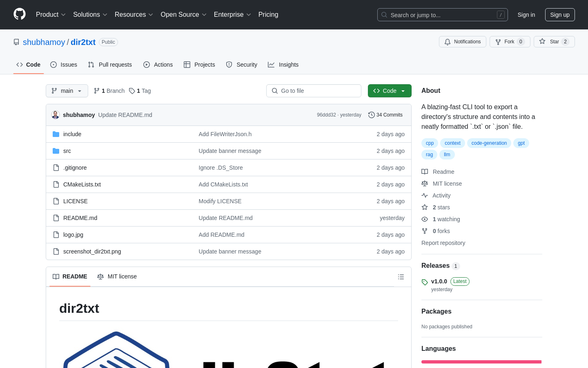The height and width of the screenshot is (368, 588).
Task: Expand the Solutions menu
Action: [90, 14]
